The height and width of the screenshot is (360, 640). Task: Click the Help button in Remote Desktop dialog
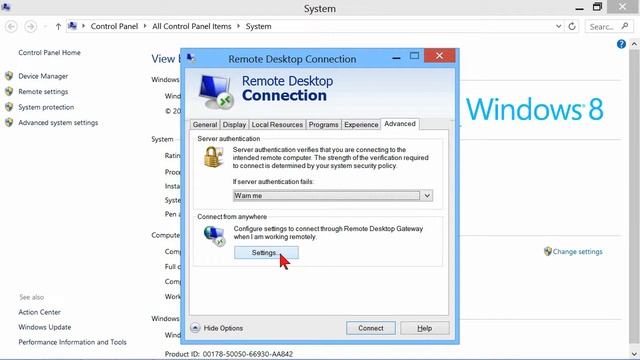(424, 328)
